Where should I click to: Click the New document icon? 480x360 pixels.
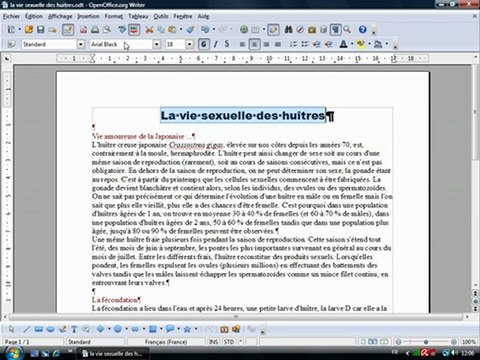(x=11, y=30)
